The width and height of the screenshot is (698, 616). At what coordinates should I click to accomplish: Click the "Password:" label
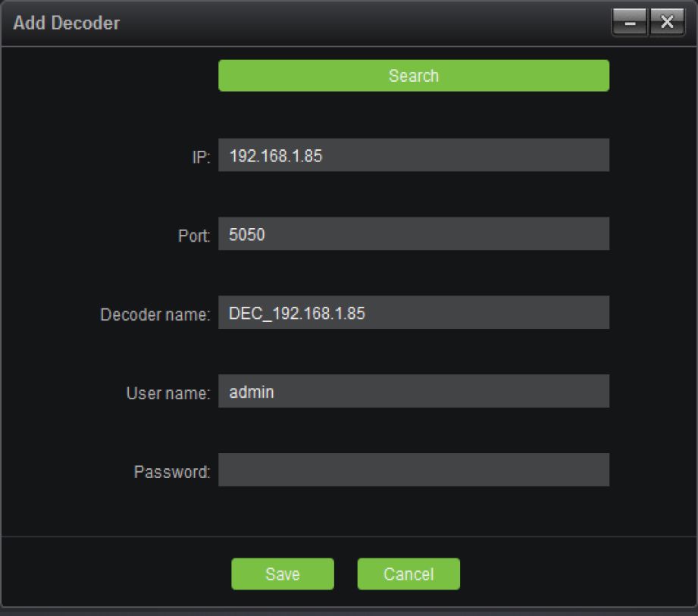171,472
